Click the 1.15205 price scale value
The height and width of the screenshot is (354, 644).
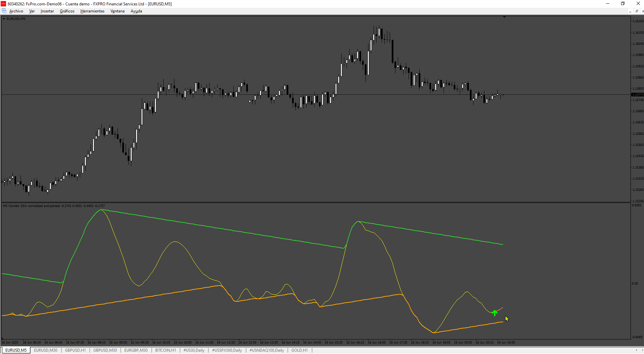tap(638, 201)
